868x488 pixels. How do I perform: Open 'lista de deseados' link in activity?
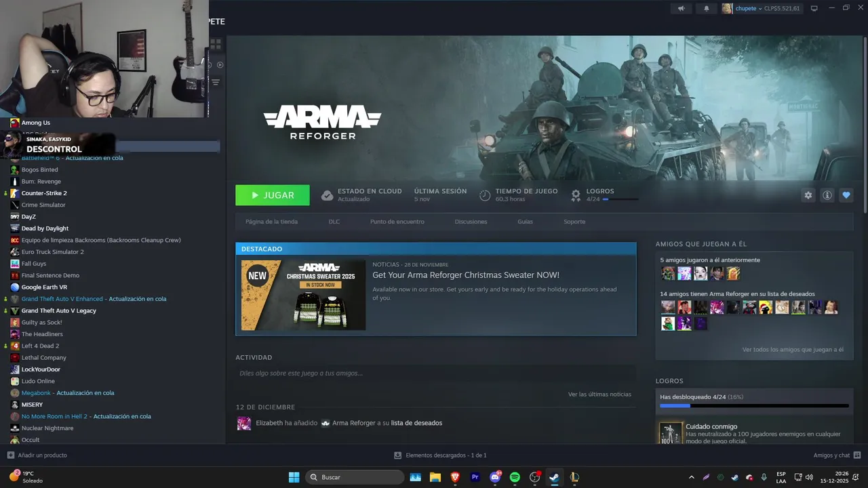pyautogui.click(x=416, y=423)
